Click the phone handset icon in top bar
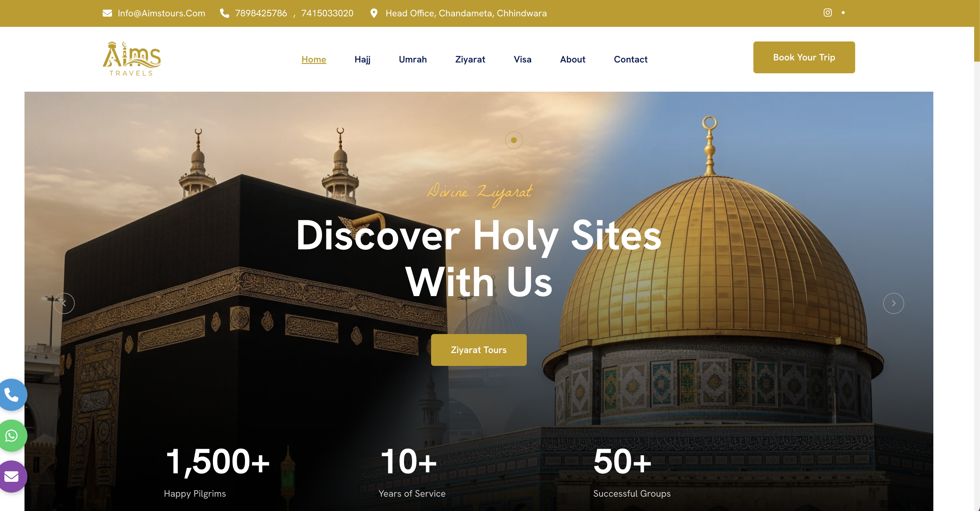 (x=225, y=13)
